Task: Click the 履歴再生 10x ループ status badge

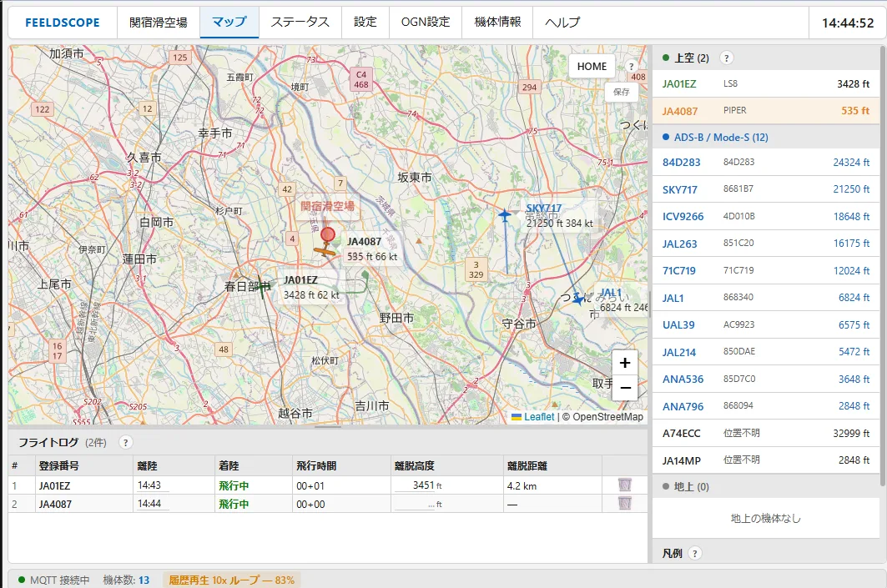Action: (231, 580)
